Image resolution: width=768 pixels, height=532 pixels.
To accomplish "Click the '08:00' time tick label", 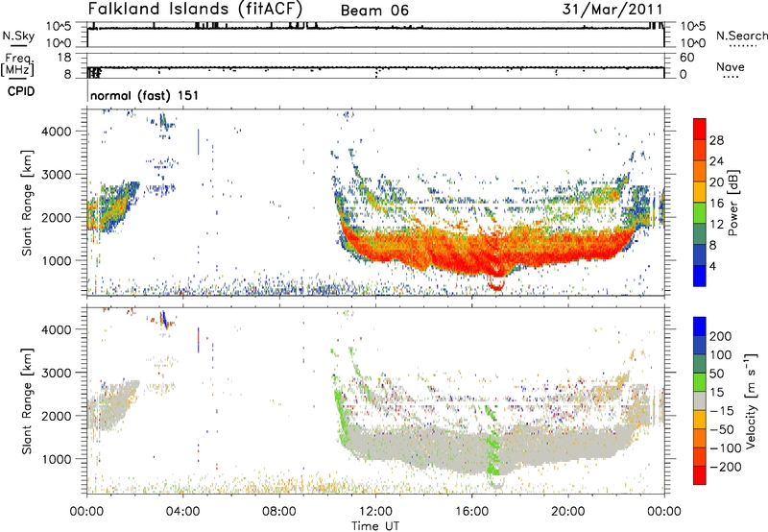I will (x=279, y=512).
